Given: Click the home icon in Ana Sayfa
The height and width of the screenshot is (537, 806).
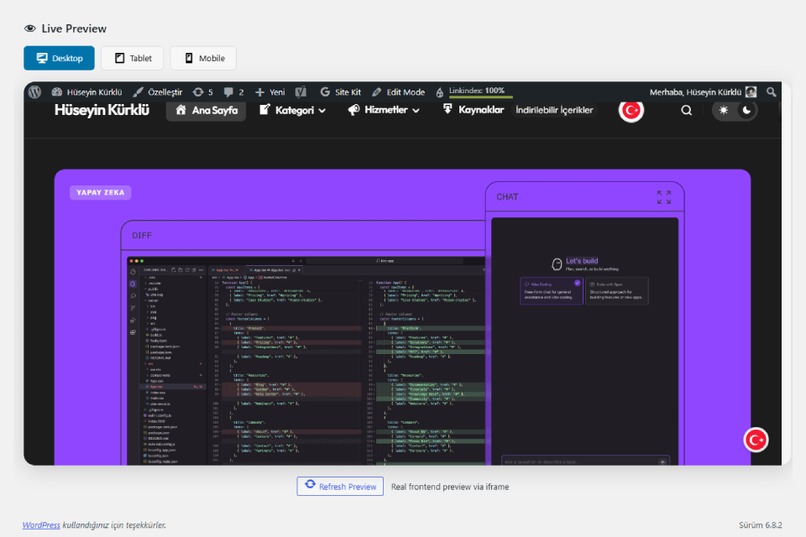Looking at the screenshot, I should point(181,110).
